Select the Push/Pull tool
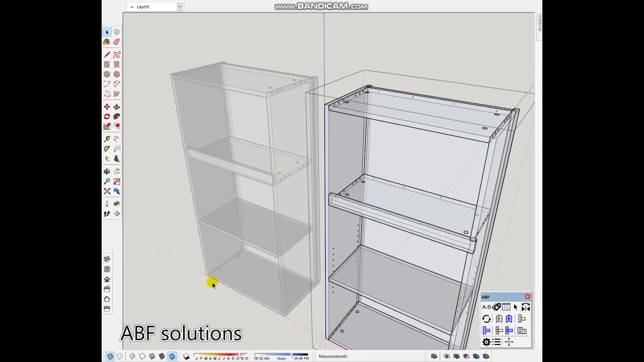The image size is (644, 362). point(117,107)
